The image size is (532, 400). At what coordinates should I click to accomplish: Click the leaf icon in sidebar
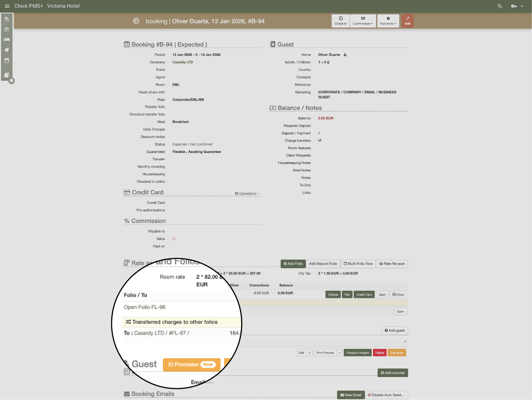[7, 50]
